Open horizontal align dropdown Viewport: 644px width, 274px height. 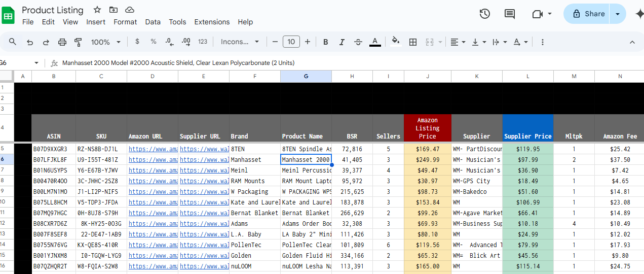[458, 42]
